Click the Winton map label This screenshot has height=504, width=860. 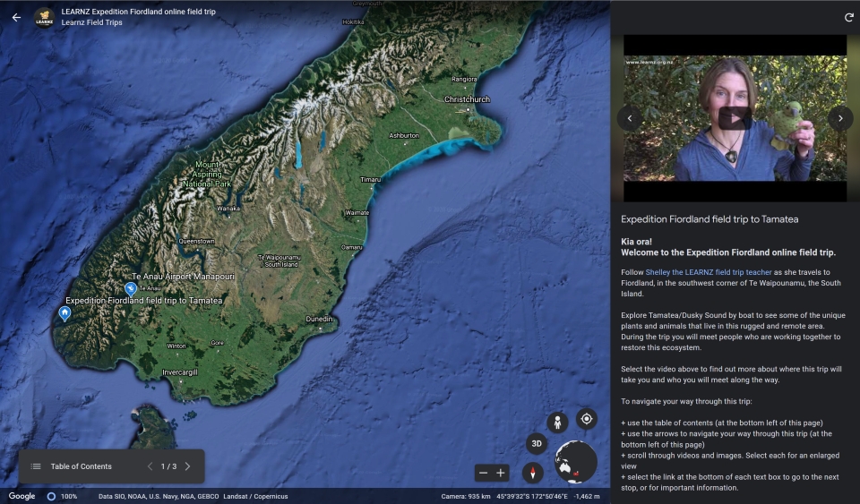176,346
